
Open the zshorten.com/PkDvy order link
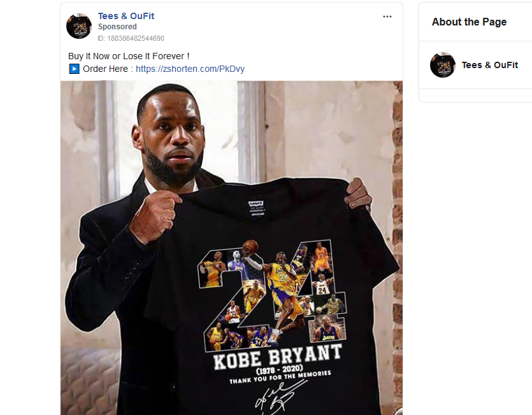[190, 69]
